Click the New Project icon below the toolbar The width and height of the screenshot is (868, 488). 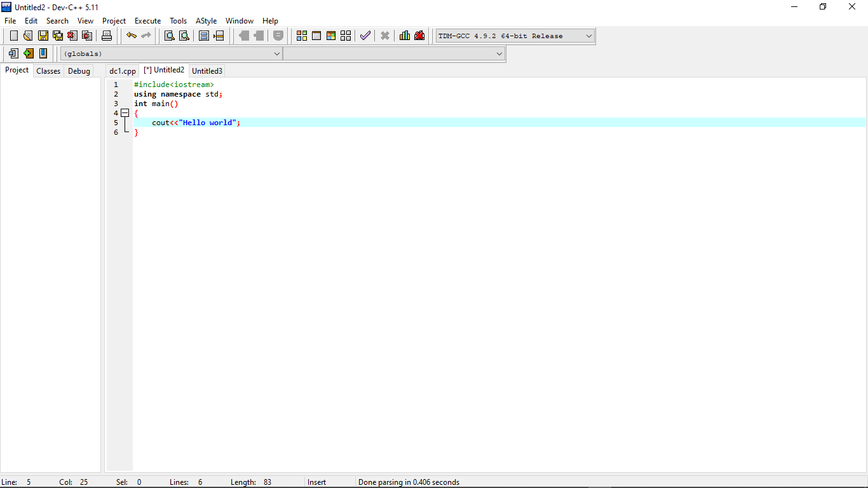[x=13, y=53]
